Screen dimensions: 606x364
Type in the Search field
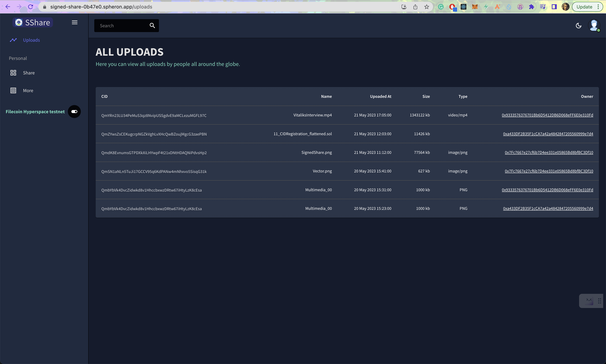click(x=122, y=26)
